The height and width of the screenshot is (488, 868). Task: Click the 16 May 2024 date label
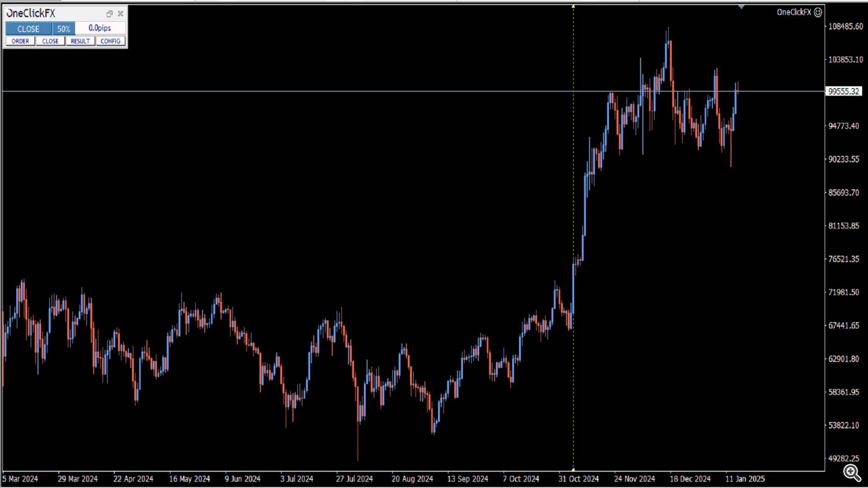189,479
